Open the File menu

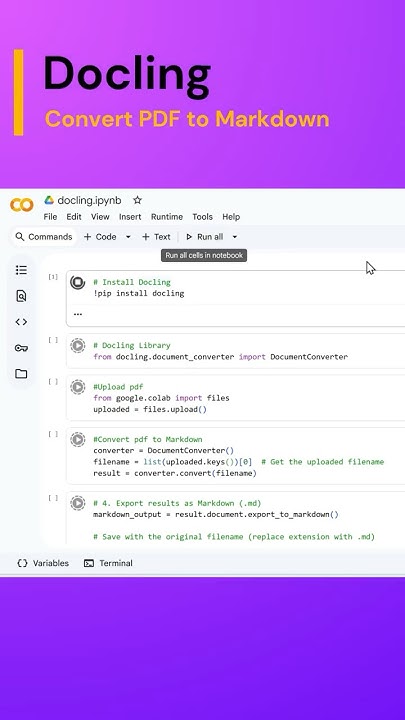tap(50, 217)
